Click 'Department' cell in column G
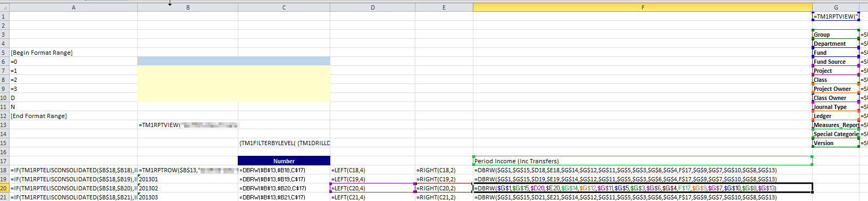 click(x=836, y=44)
